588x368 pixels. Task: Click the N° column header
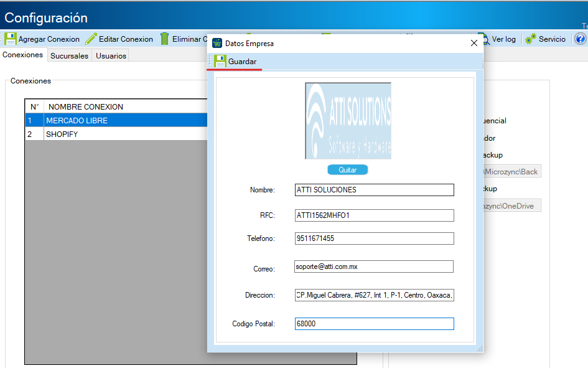(34, 106)
